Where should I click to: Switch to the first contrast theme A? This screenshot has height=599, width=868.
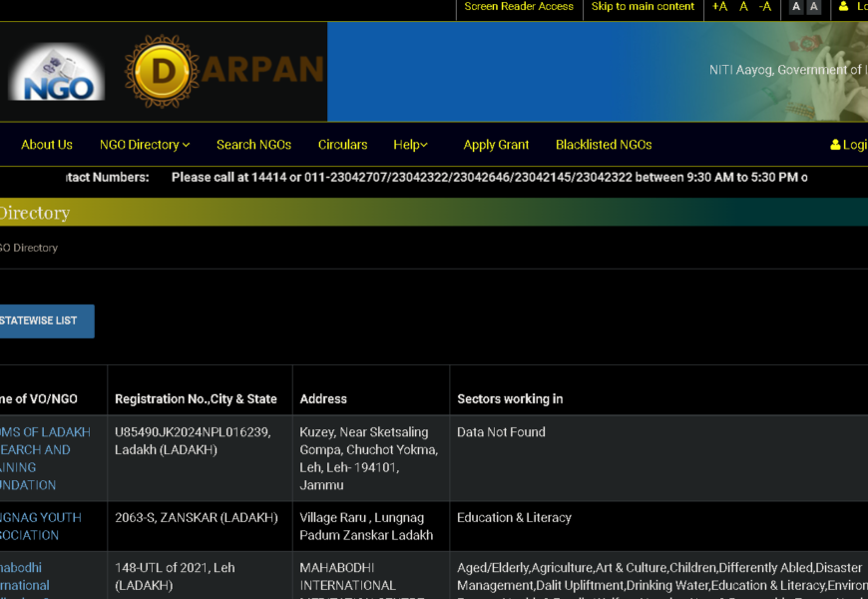click(x=795, y=7)
